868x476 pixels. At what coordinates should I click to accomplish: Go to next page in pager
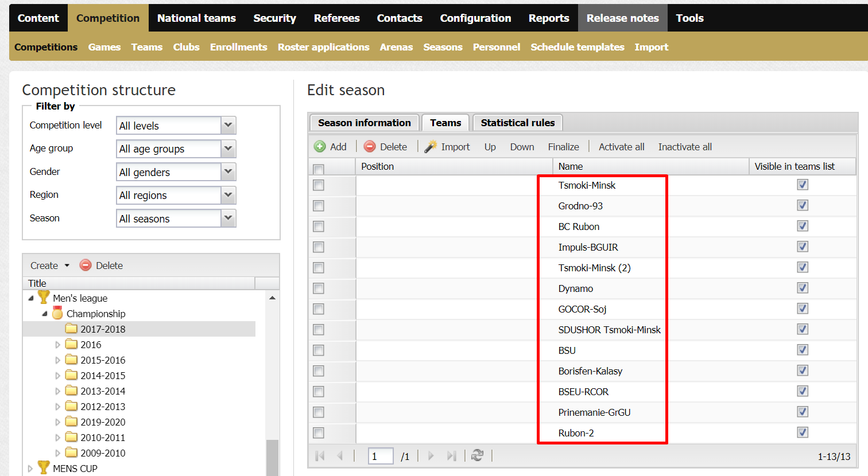431,456
